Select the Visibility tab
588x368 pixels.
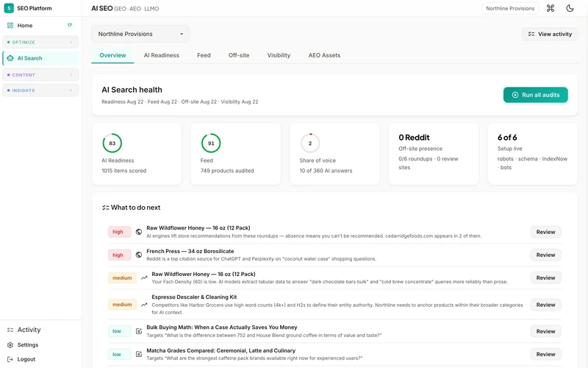[x=279, y=55]
